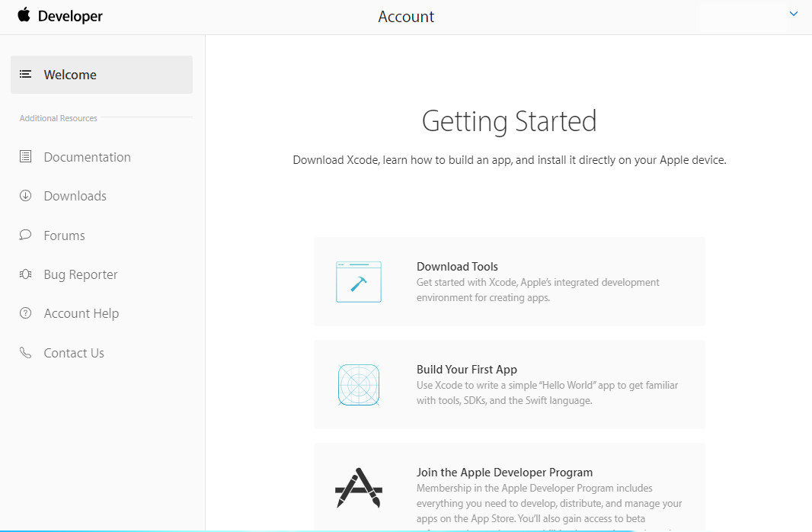Click the Contact Us phone icon
The width and height of the screenshot is (812, 532).
click(25, 353)
